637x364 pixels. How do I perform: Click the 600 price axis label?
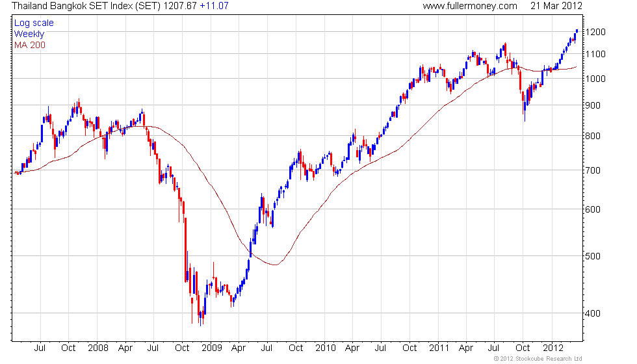[593, 209]
